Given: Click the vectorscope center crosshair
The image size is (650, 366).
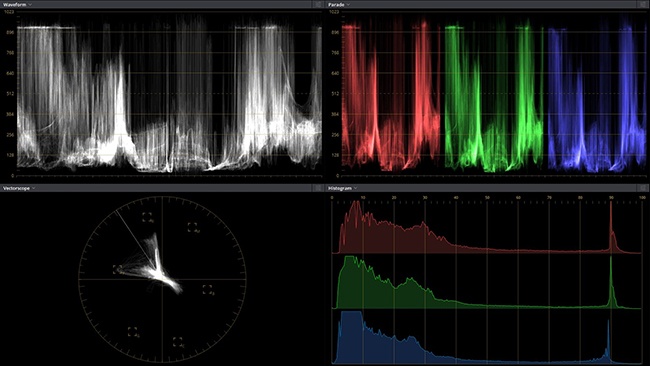Looking at the screenshot, I should (x=162, y=279).
